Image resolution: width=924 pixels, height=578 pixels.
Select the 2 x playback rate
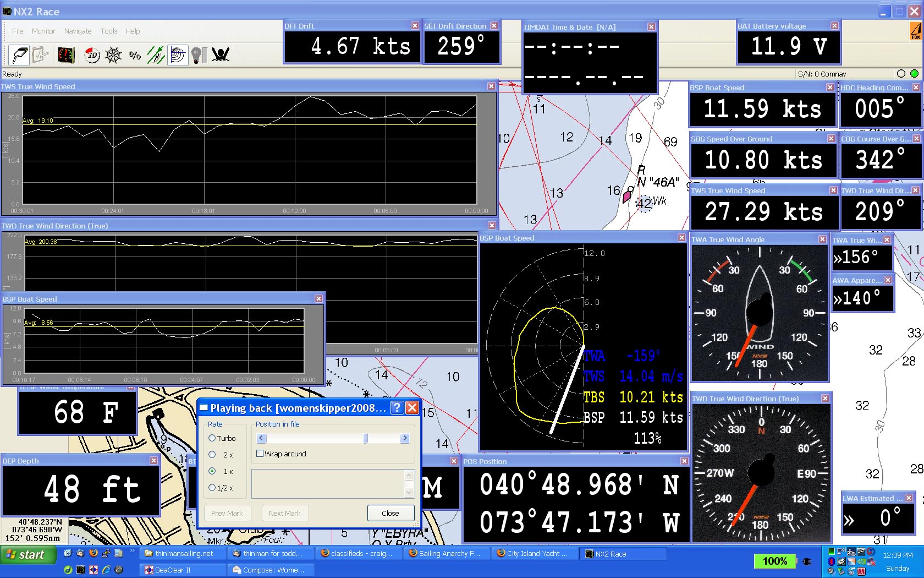pos(212,455)
